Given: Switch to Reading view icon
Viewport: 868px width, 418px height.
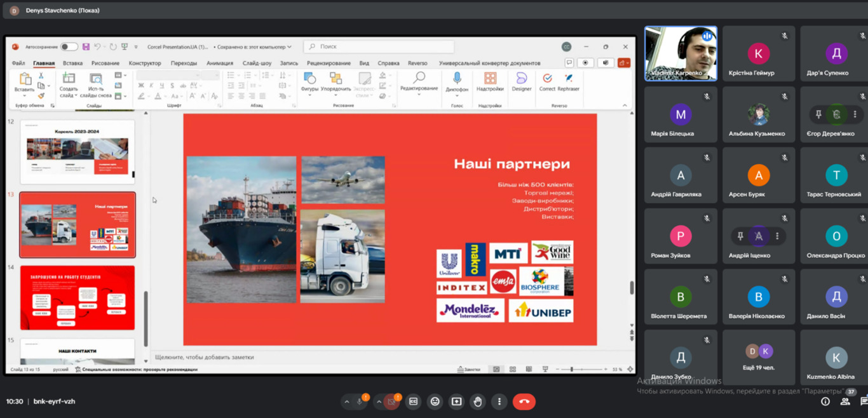Looking at the screenshot, I should (528, 369).
